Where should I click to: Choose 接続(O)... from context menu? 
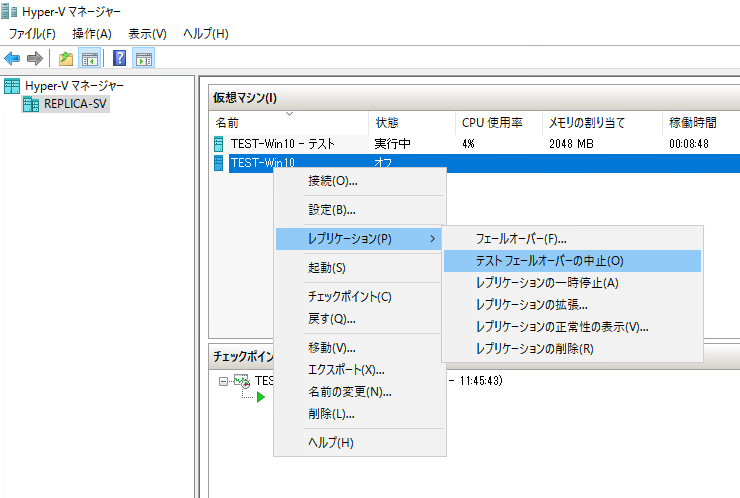point(360,181)
